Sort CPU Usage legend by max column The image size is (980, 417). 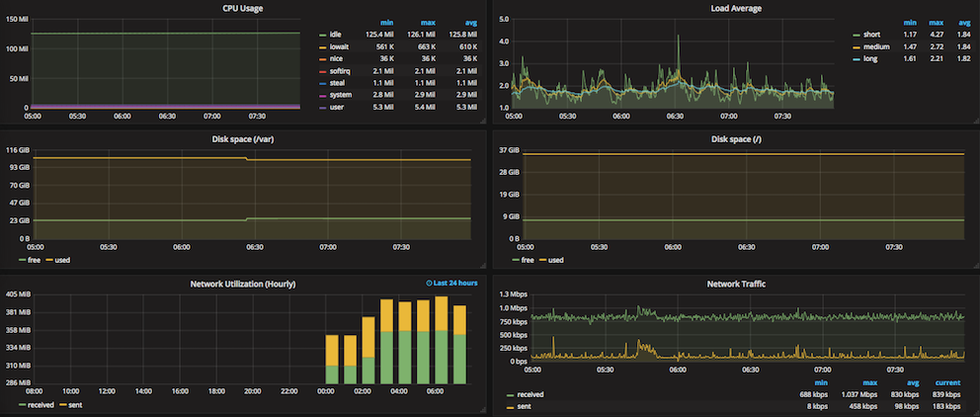(x=428, y=23)
